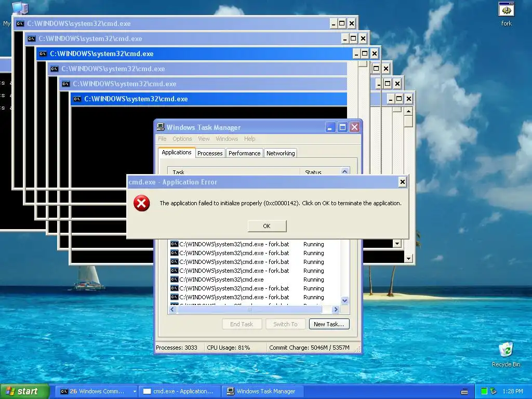Image resolution: width=532 pixels, height=399 pixels.
Task: Click cmd.exe - Application... taskbar button
Action: tap(180, 391)
